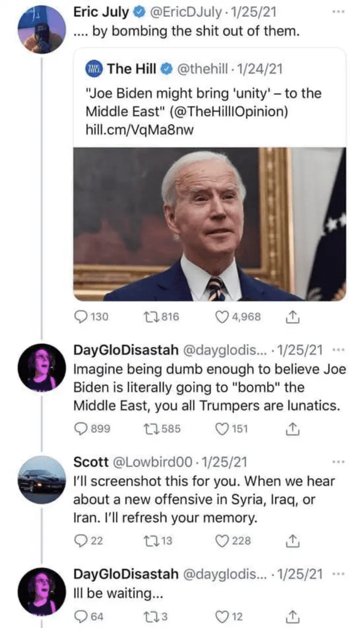Like Eric July's tweet with 4,968 likes

pos(223,317)
